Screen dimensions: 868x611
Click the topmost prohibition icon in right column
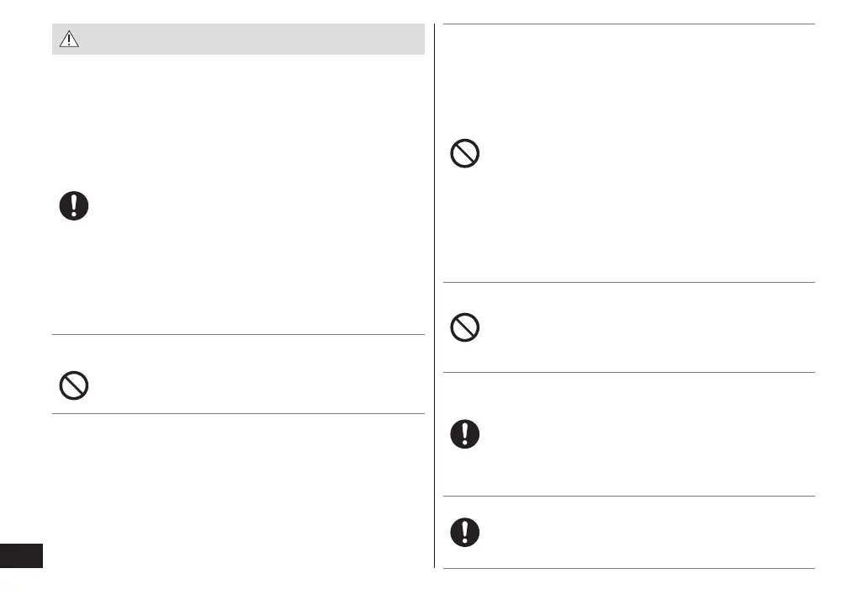pos(465,154)
